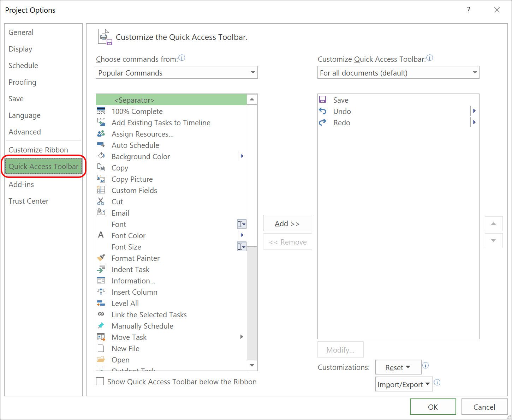
Task: Click the Redo arrow icon in toolbar list
Action: point(323,122)
